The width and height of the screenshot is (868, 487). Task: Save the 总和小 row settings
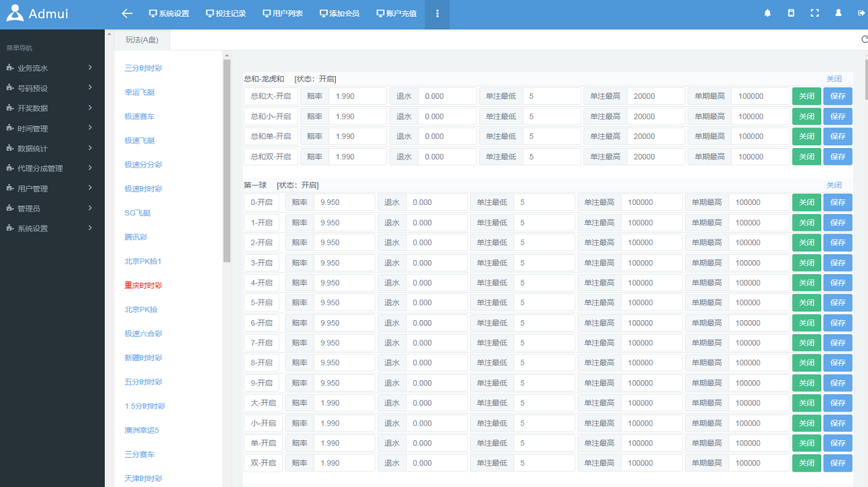coord(837,116)
